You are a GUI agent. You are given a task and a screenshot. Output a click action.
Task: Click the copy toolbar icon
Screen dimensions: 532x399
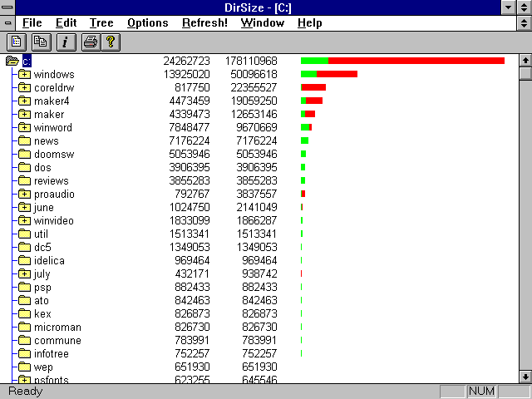pyautogui.click(x=40, y=41)
